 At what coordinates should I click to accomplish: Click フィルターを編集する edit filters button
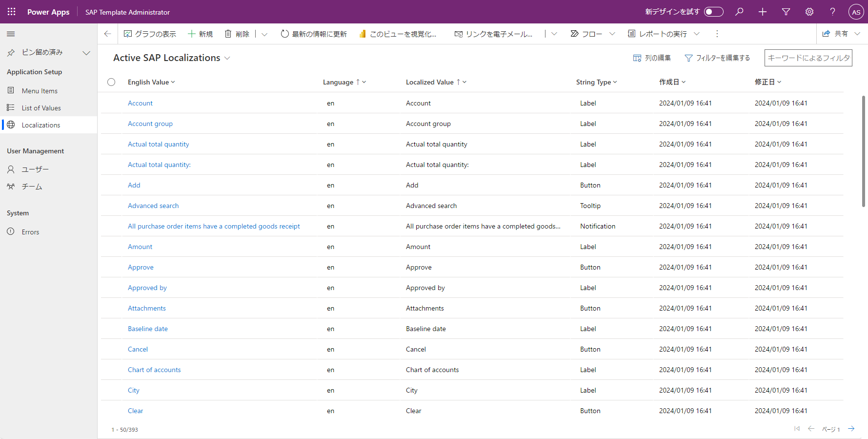(x=717, y=58)
